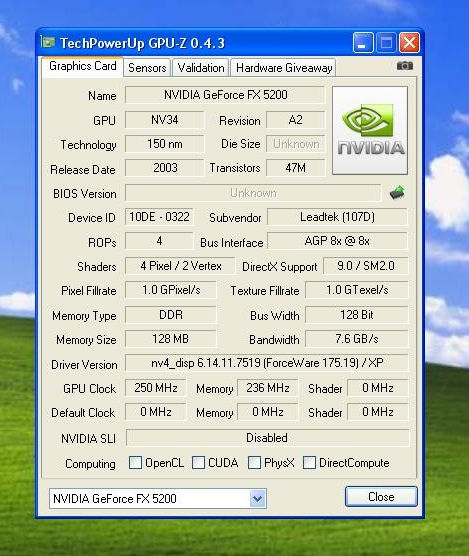Click the TechPowerUp GPU-Z 0.4.3 title text
The width and height of the screenshot is (469, 556).
coord(143,43)
